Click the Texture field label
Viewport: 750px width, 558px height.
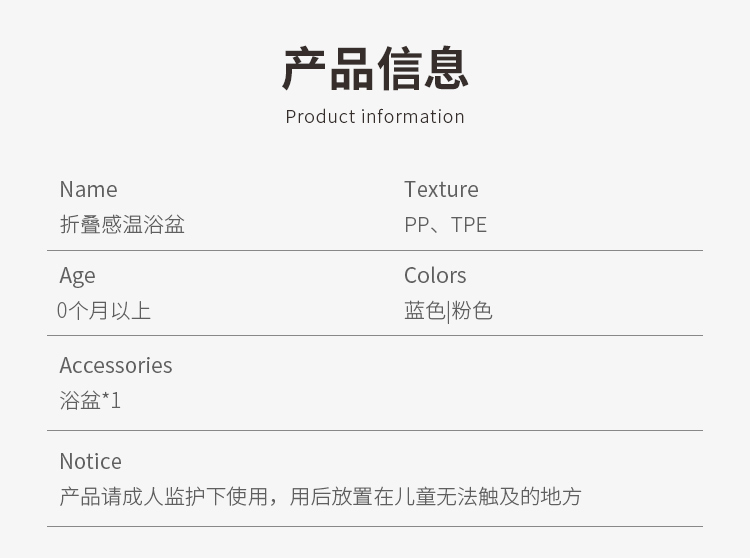click(441, 190)
